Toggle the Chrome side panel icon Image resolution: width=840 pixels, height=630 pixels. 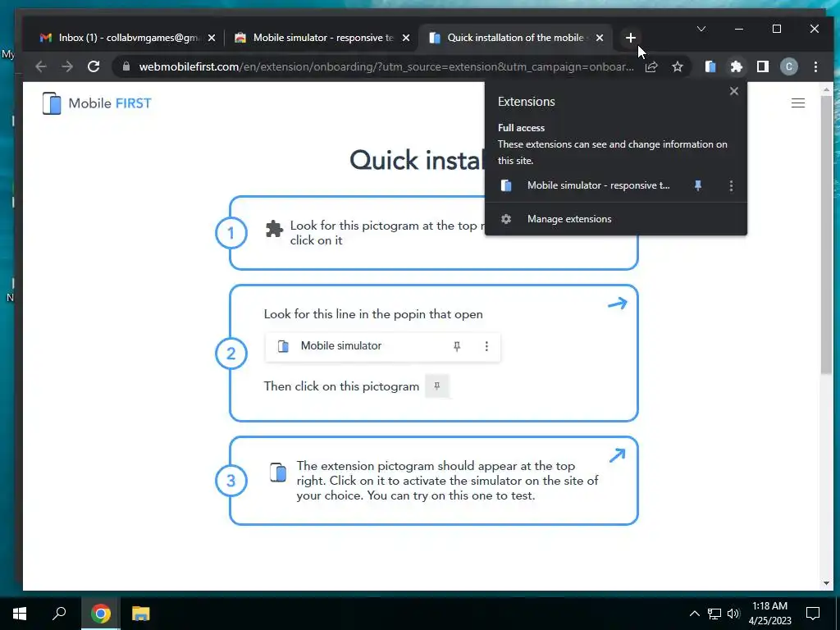763,66
